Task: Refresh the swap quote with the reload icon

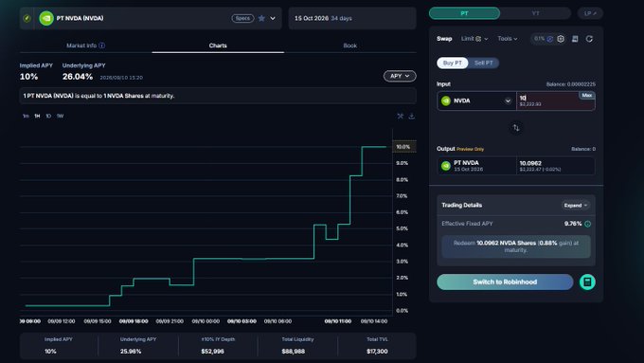Action: 589,39
